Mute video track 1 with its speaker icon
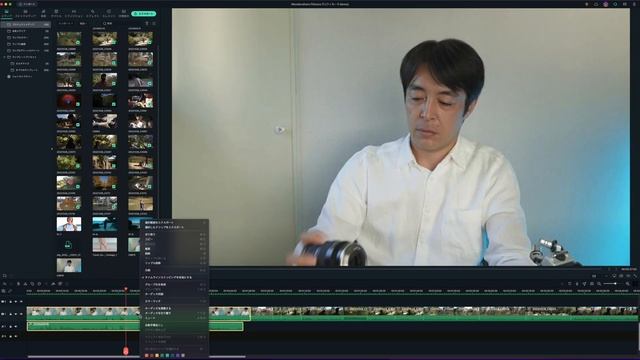Image resolution: width=640 pixels, height=360 pixels. (16, 314)
